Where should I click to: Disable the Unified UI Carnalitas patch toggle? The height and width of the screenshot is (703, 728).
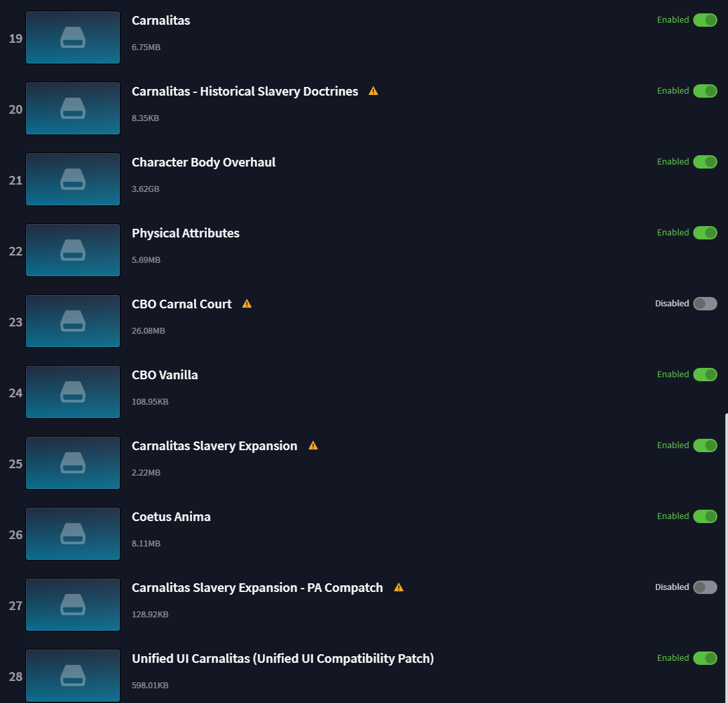(705, 658)
